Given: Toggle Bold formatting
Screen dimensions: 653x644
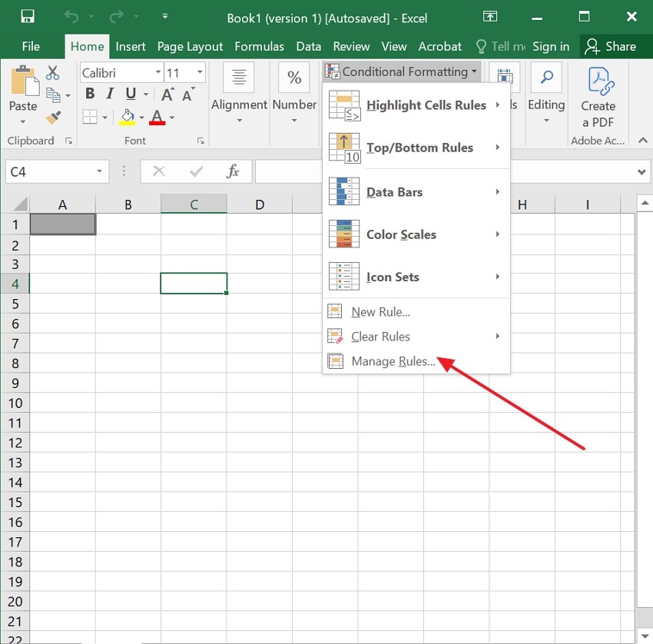Looking at the screenshot, I should point(90,94).
